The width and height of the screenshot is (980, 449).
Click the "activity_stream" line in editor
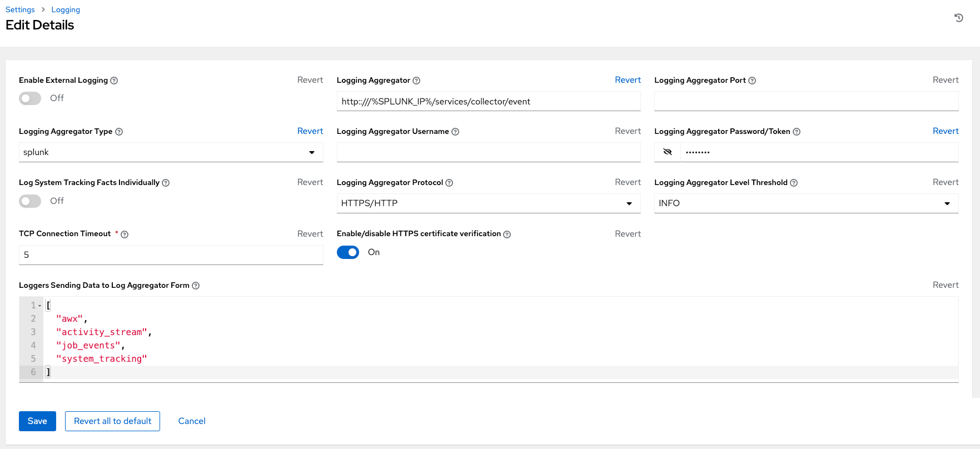(104, 332)
